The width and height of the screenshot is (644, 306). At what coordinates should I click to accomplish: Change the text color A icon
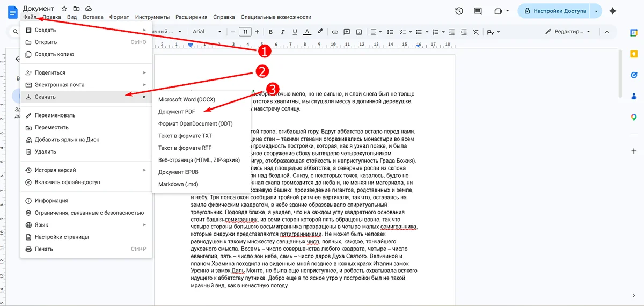pyautogui.click(x=308, y=32)
